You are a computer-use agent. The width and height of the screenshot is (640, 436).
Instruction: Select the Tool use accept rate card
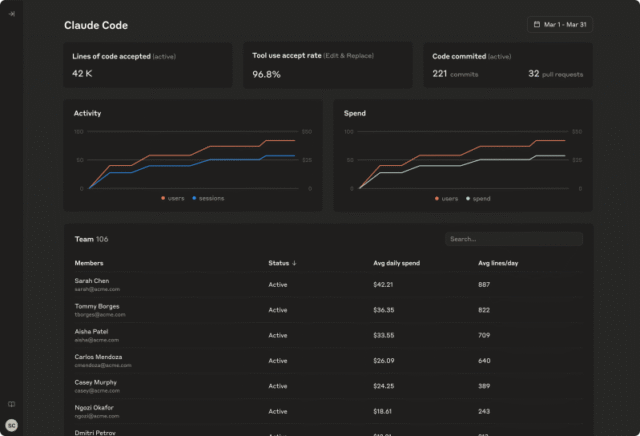pos(328,65)
